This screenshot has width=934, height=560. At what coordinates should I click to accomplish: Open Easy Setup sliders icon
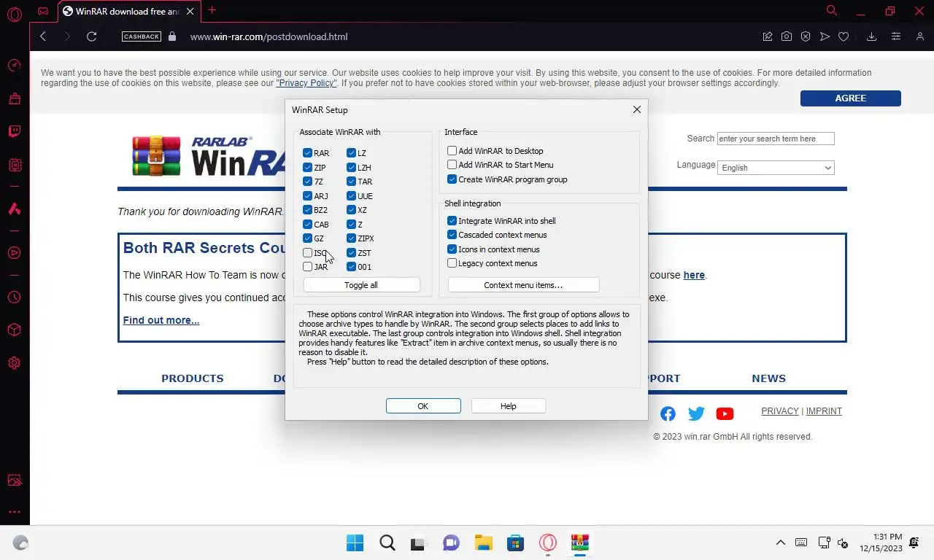[x=896, y=36]
